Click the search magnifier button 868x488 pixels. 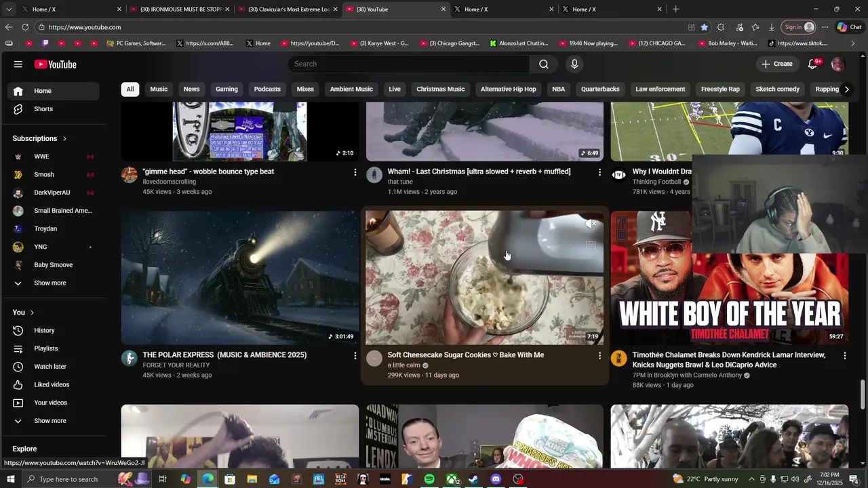pyautogui.click(x=544, y=64)
